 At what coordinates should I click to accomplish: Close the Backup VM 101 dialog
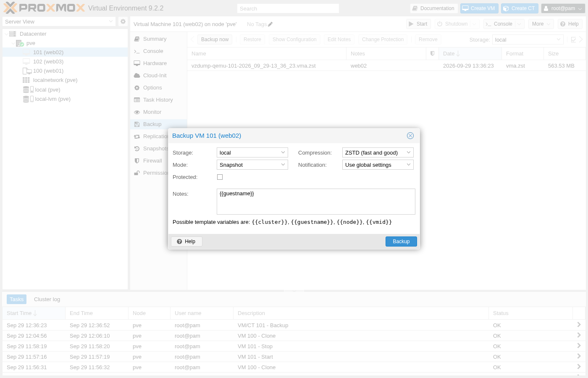(410, 136)
